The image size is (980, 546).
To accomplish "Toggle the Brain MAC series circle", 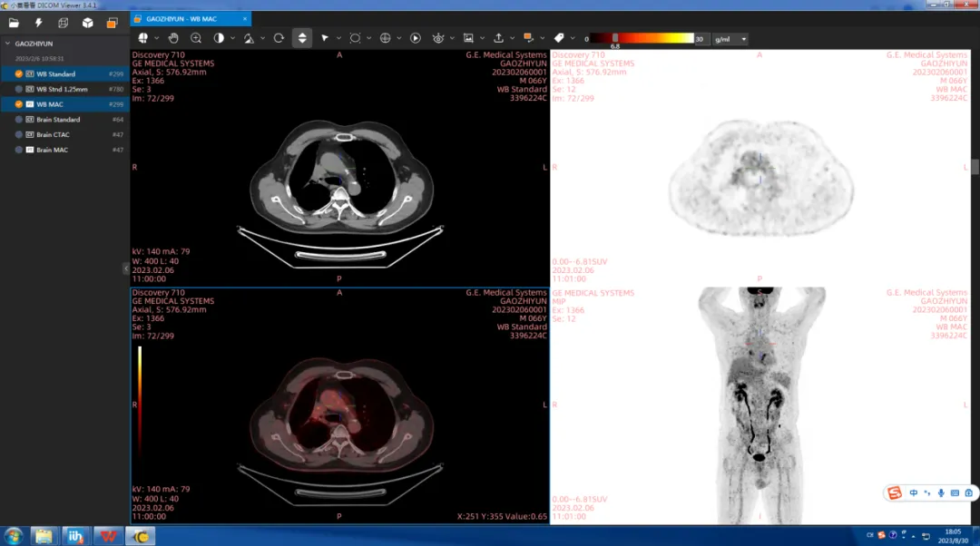I will [x=19, y=150].
